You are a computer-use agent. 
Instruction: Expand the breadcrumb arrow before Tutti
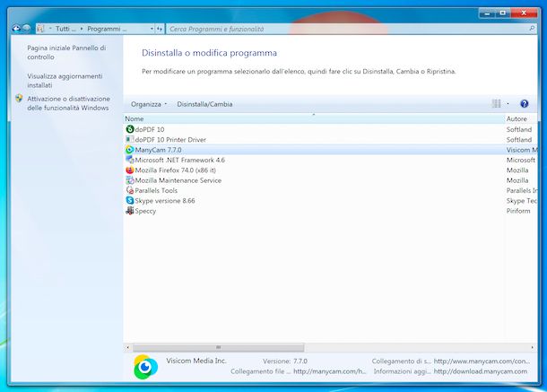[50, 29]
